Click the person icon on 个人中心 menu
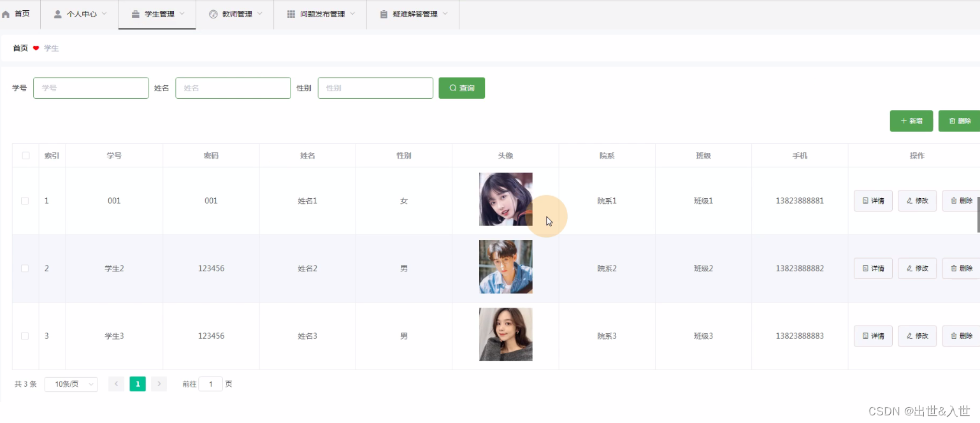 (57, 13)
